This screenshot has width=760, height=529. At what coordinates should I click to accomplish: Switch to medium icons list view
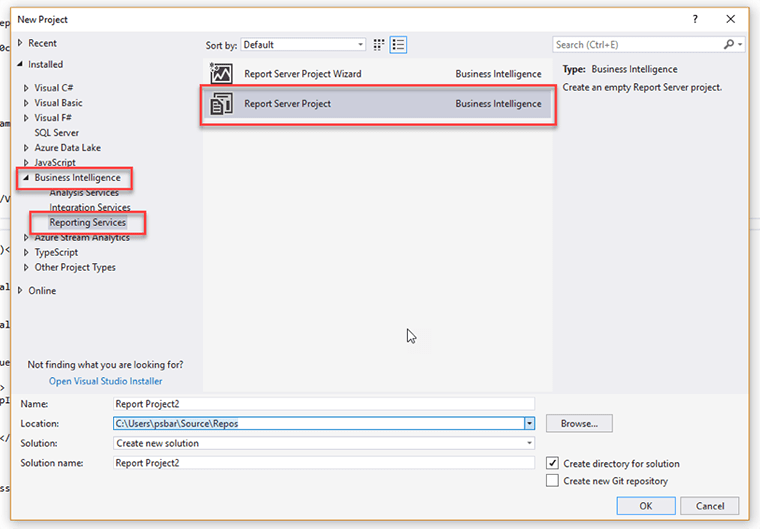coord(398,45)
